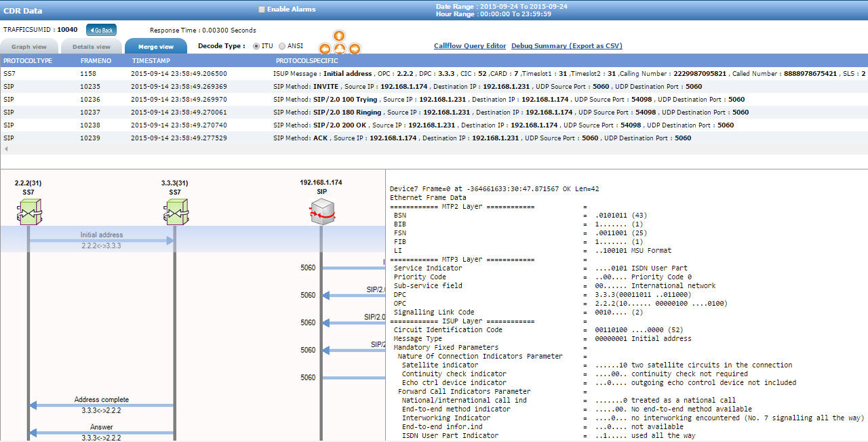The width and height of the screenshot is (868, 442).
Task: Click the Message Type decode line
Action: click(x=542, y=338)
